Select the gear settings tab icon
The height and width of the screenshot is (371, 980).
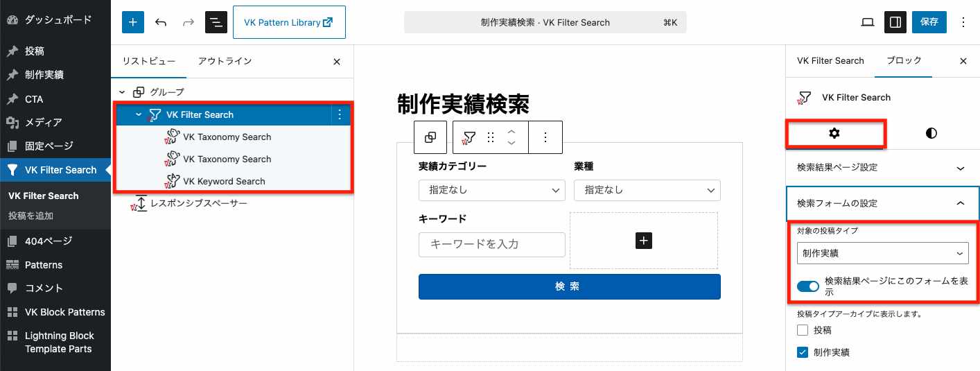834,133
